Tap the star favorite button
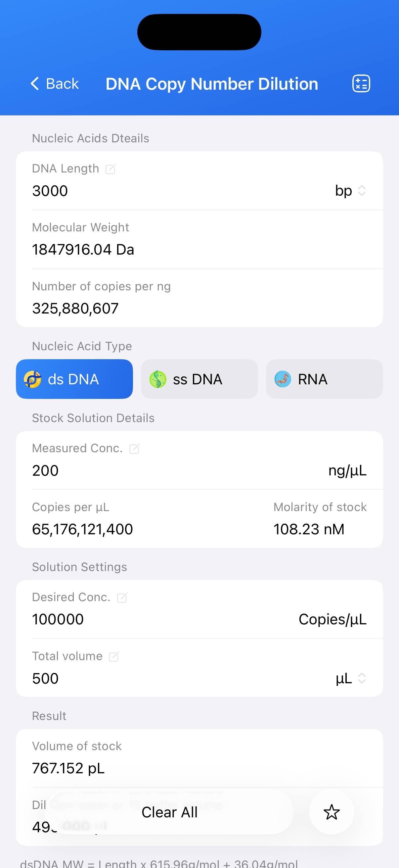 [x=331, y=812]
